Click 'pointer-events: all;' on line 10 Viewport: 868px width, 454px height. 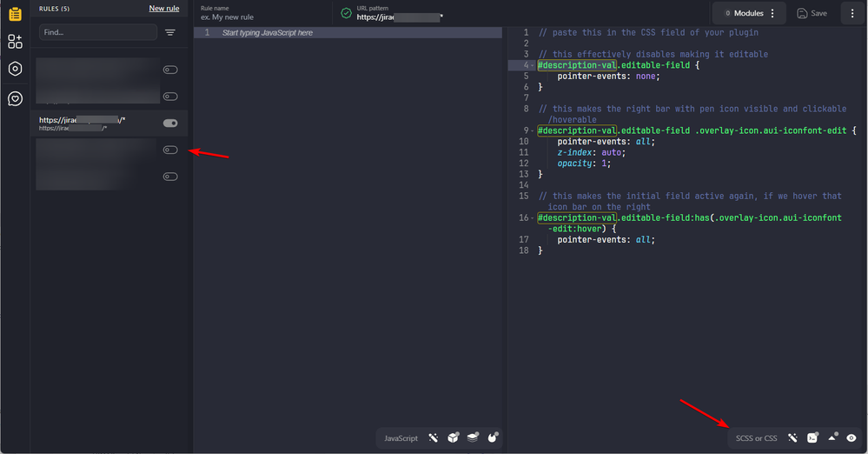coord(606,142)
